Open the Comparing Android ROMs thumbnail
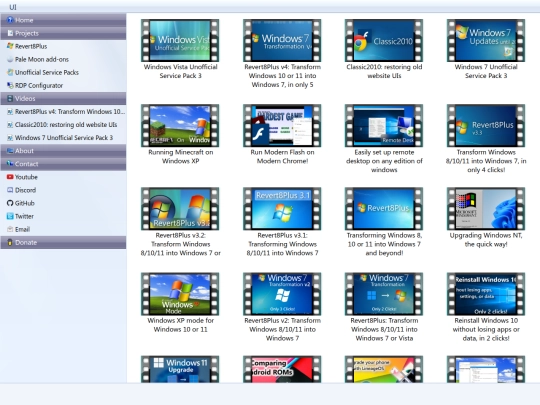Image resolution: width=540 pixels, height=405 pixels. [282, 369]
